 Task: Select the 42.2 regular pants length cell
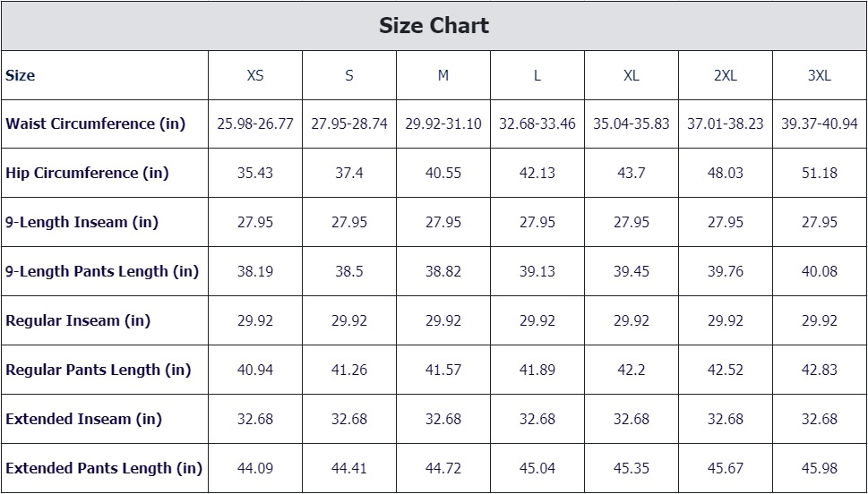632,370
